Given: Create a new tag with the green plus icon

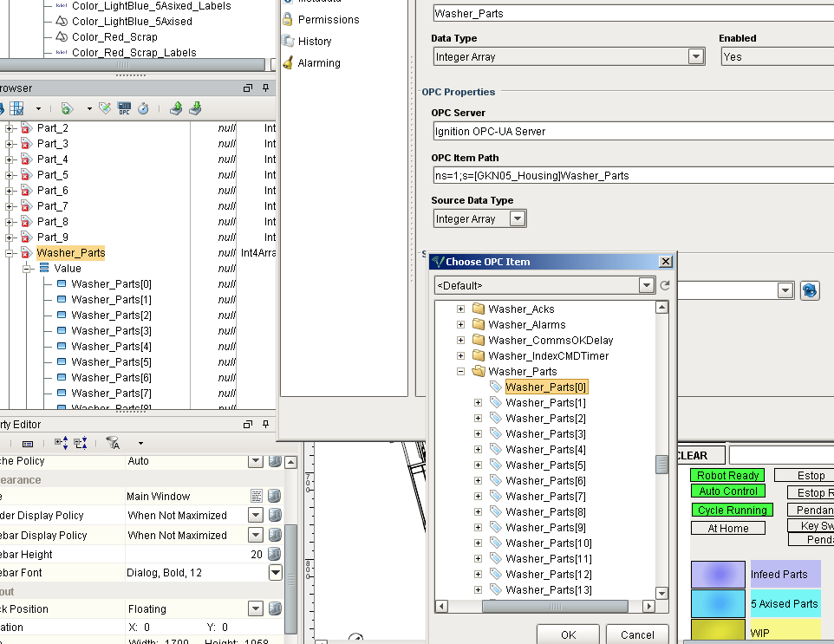Looking at the screenshot, I should tap(66, 107).
